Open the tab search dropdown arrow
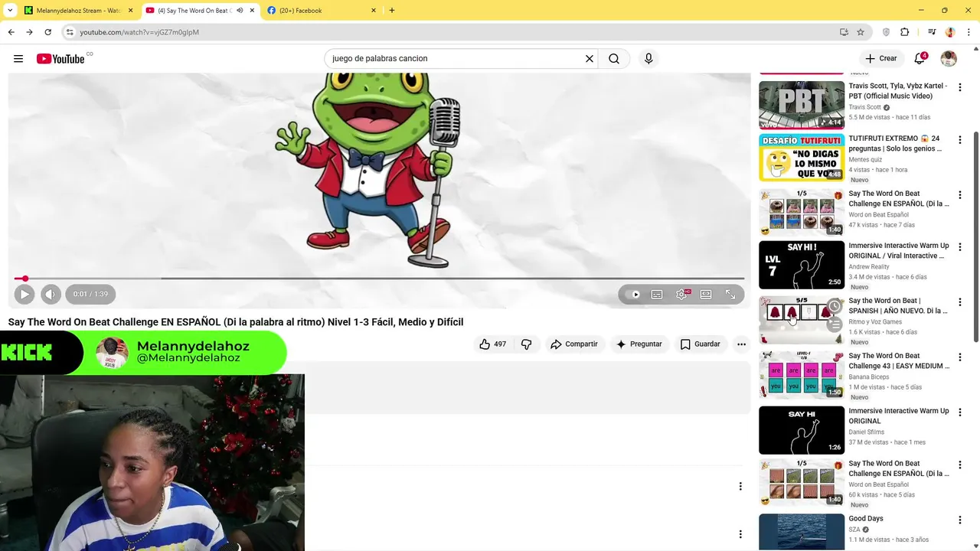 coord(10,11)
